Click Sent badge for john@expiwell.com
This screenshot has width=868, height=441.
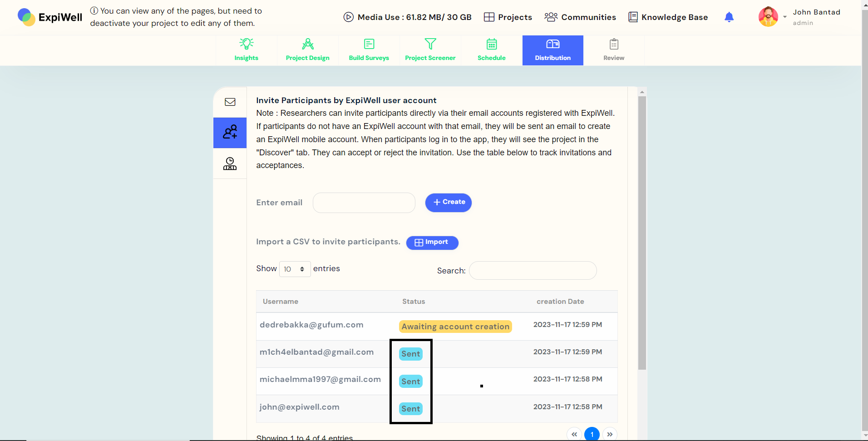pyautogui.click(x=411, y=409)
